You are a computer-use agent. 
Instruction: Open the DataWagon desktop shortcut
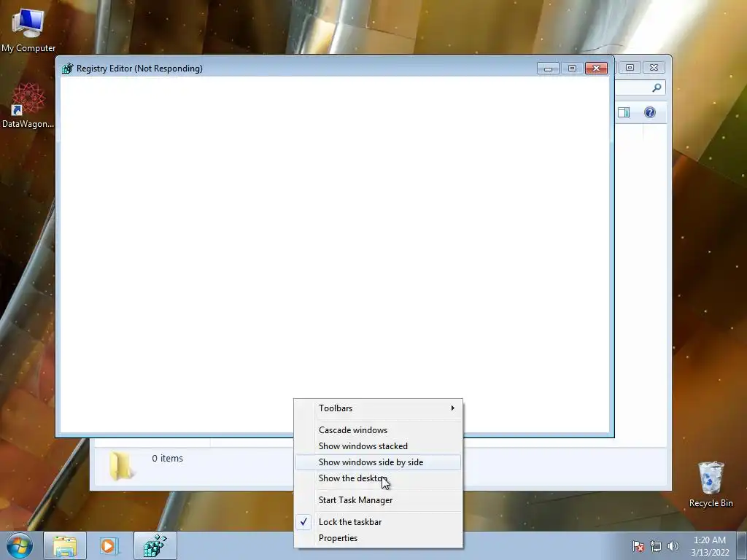pos(28,106)
